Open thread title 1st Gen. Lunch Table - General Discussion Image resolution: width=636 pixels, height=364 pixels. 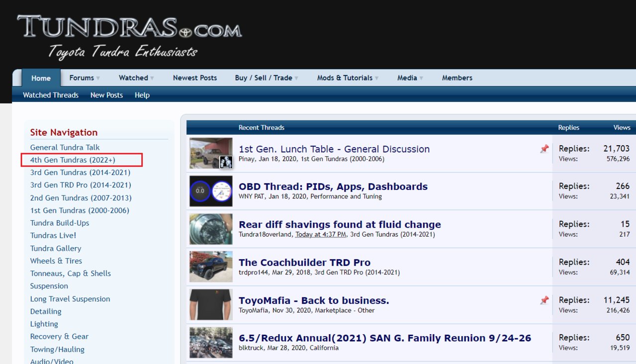pyautogui.click(x=334, y=149)
